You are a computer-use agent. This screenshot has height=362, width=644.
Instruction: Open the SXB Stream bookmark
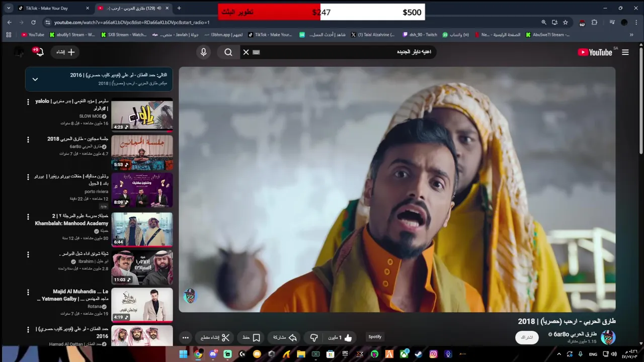pos(124,35)
